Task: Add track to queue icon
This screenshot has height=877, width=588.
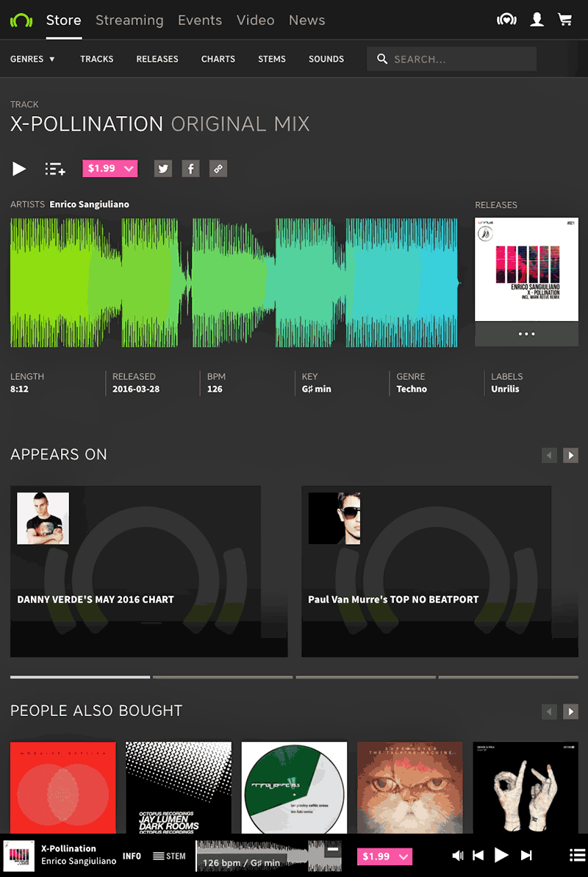Action: point(55,169)
